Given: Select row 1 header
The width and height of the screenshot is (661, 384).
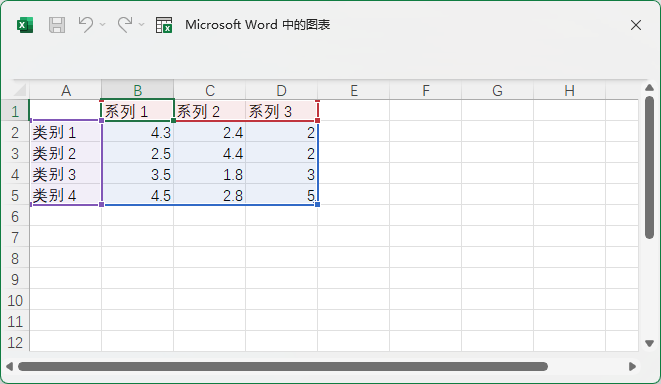Looking at the screenshot, I should 15,110.
